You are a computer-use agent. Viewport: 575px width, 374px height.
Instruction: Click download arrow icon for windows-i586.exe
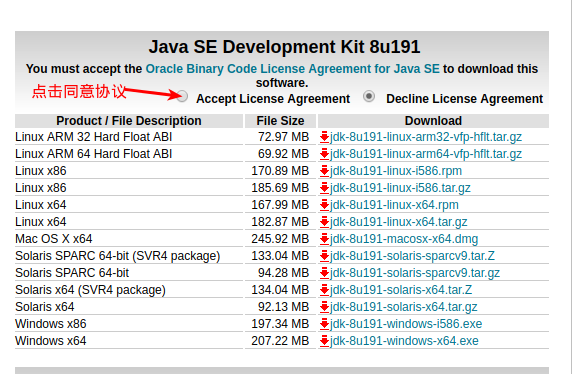[324, 324]
